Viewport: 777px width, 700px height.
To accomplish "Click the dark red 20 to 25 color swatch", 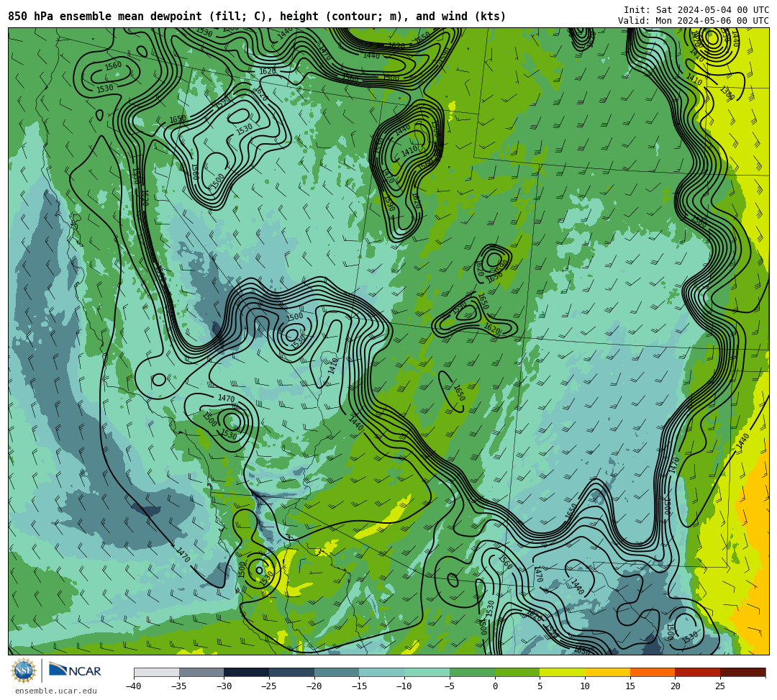I will click(697, 672).
